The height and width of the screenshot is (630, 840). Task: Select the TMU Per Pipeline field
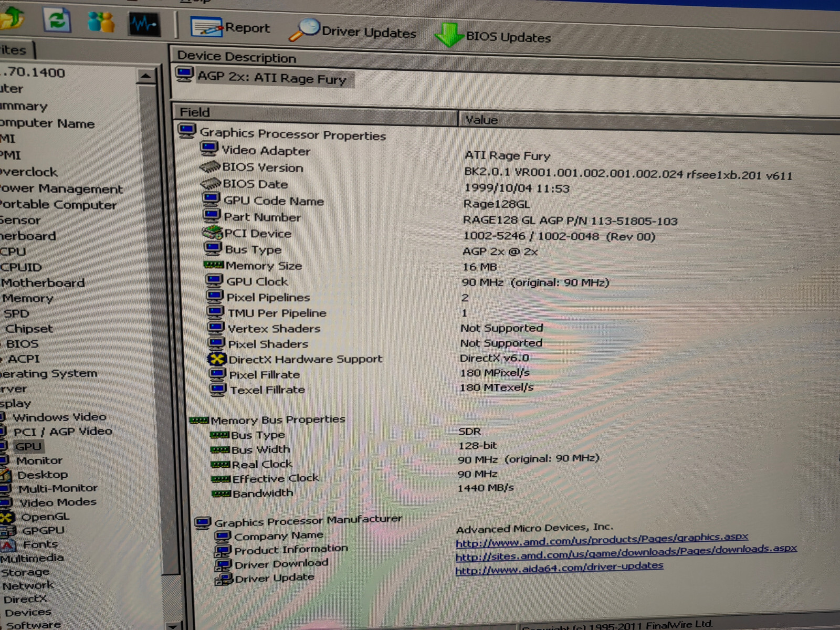(x=277, y=313)
